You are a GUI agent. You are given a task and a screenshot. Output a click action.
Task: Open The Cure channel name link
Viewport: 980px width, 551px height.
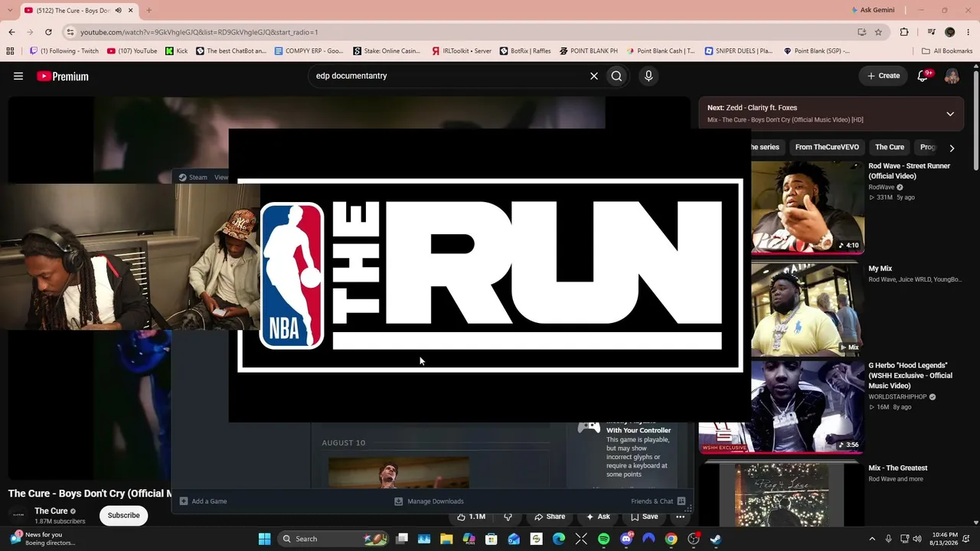coord(51,511)
